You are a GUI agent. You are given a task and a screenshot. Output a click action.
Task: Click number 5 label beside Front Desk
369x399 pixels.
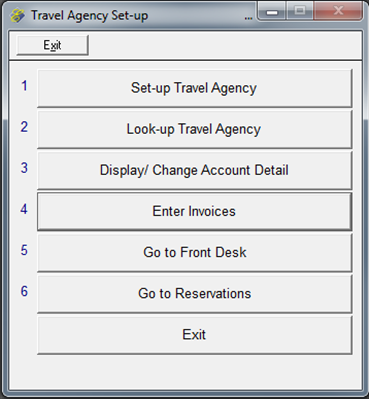coord(24,250)
